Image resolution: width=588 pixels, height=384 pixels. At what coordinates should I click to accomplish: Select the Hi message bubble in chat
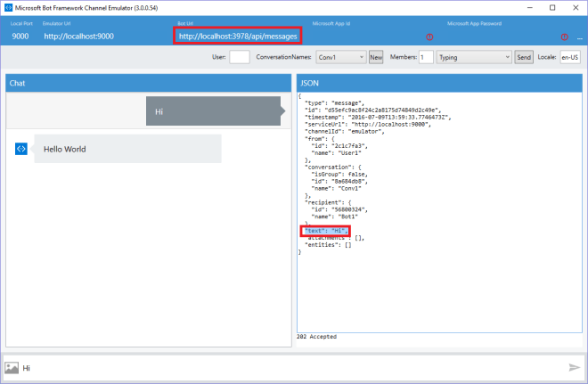[x=214, y=111]
